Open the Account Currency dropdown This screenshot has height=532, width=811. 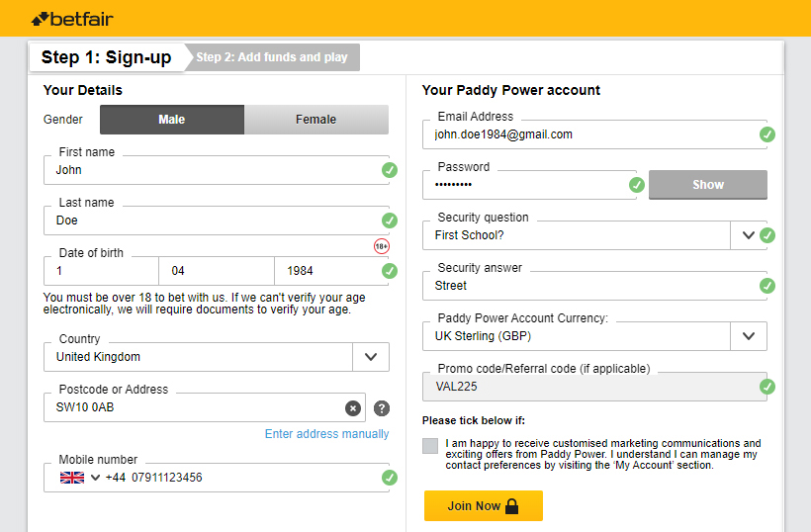click(748, 336)
